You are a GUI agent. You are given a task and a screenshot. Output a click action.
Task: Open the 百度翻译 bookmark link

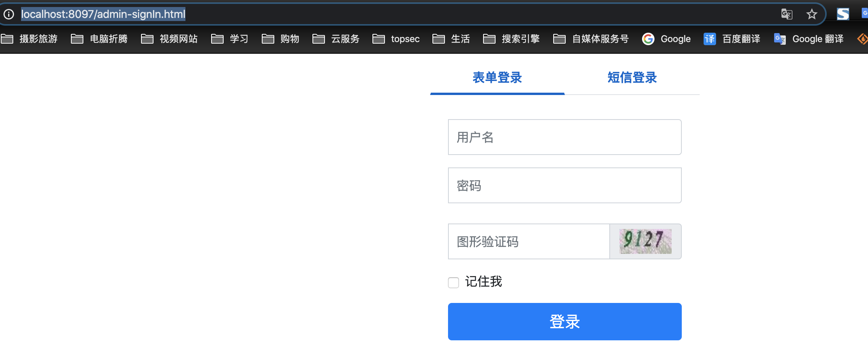pos(741,39)
